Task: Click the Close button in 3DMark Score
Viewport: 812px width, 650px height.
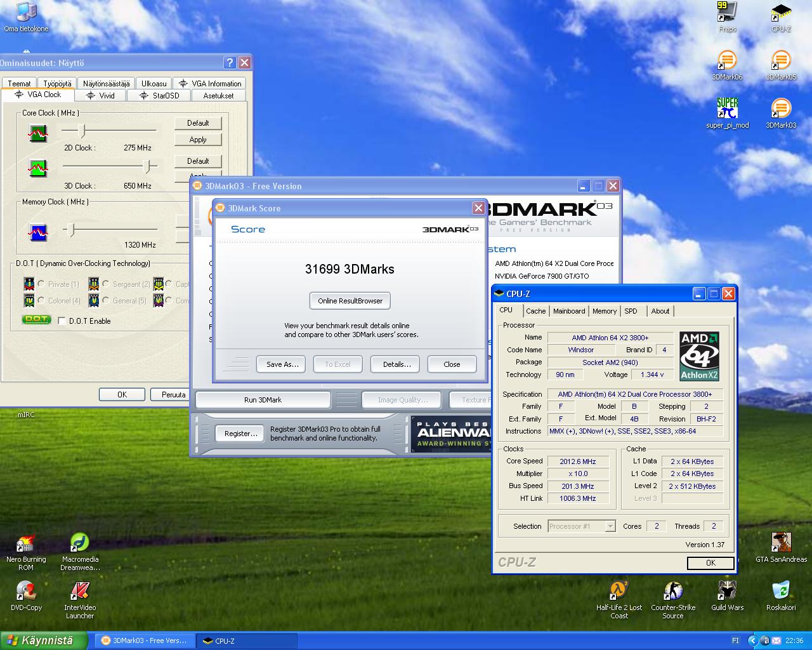Action: coord(452,364)
